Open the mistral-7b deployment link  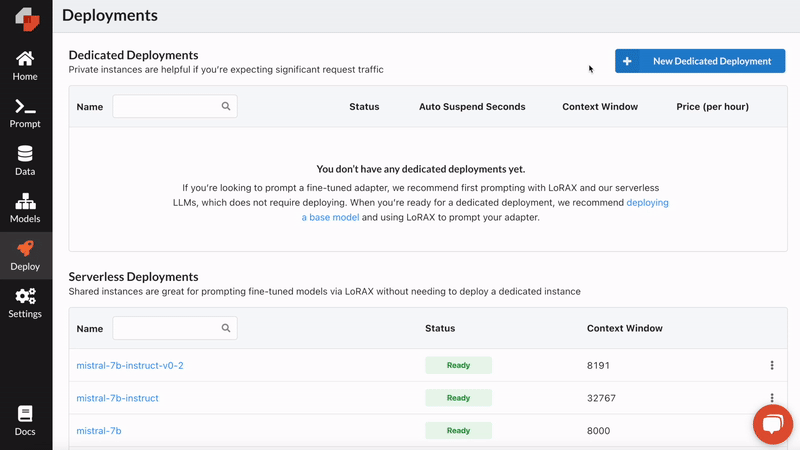[x=99, y=431]
